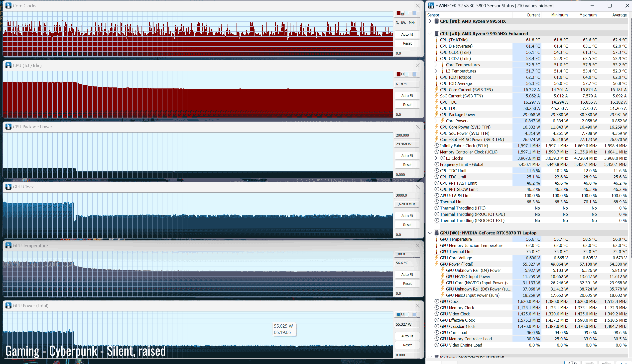Collapse the CPU Ryzen 9 9955HX Enhanced section
The image size is (632, 364).
click(x=430, y=33)
